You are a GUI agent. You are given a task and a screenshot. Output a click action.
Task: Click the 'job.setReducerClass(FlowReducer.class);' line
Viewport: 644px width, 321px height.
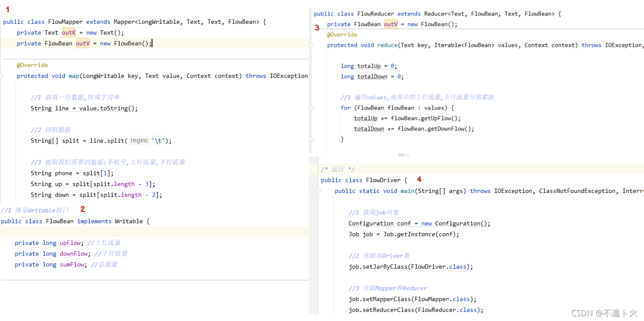click(x=416, y=310)
